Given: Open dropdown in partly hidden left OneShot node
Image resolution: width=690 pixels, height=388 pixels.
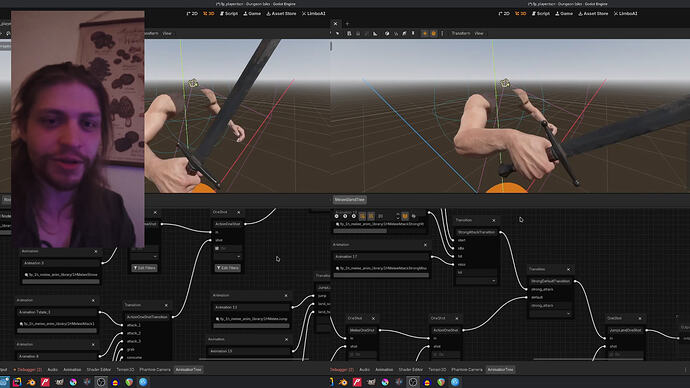Looking at the screenshot, I should (x=144, y=256).
